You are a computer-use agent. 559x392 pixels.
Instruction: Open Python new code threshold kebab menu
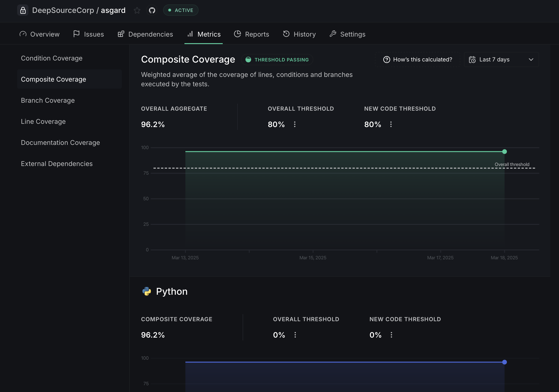click(x=391, y=335)
